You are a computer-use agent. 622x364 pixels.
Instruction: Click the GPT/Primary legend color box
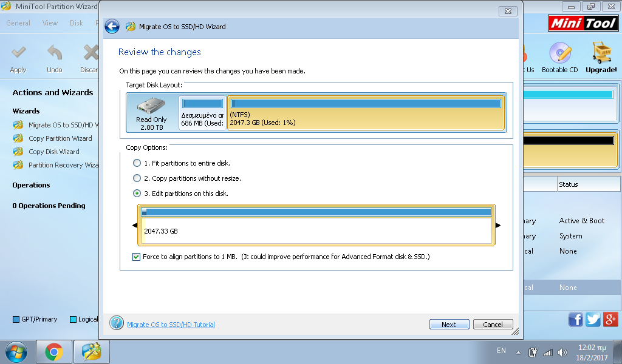point(16,319)
